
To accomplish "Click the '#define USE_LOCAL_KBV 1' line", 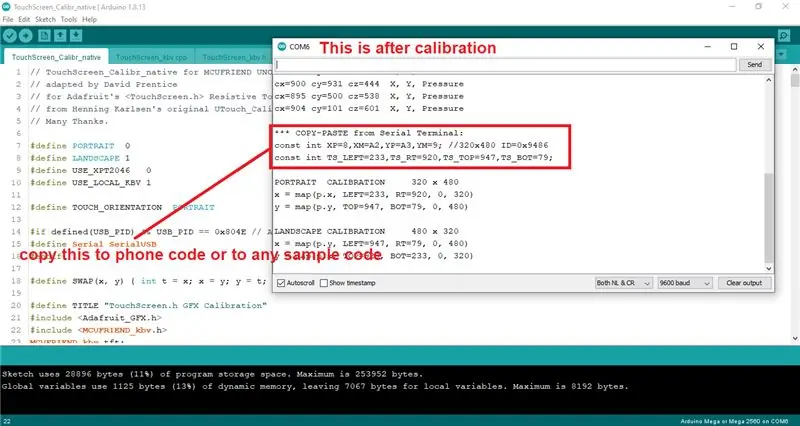I will (90, 183).
